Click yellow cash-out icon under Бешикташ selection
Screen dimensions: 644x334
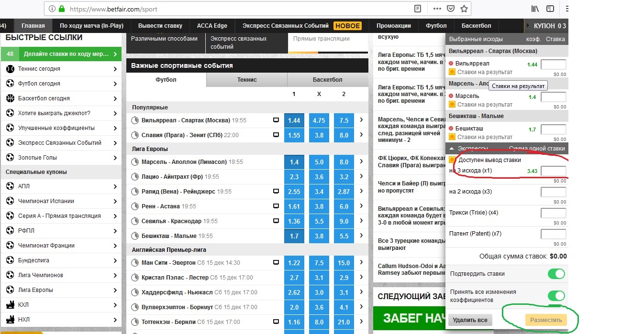click(452, 137)
